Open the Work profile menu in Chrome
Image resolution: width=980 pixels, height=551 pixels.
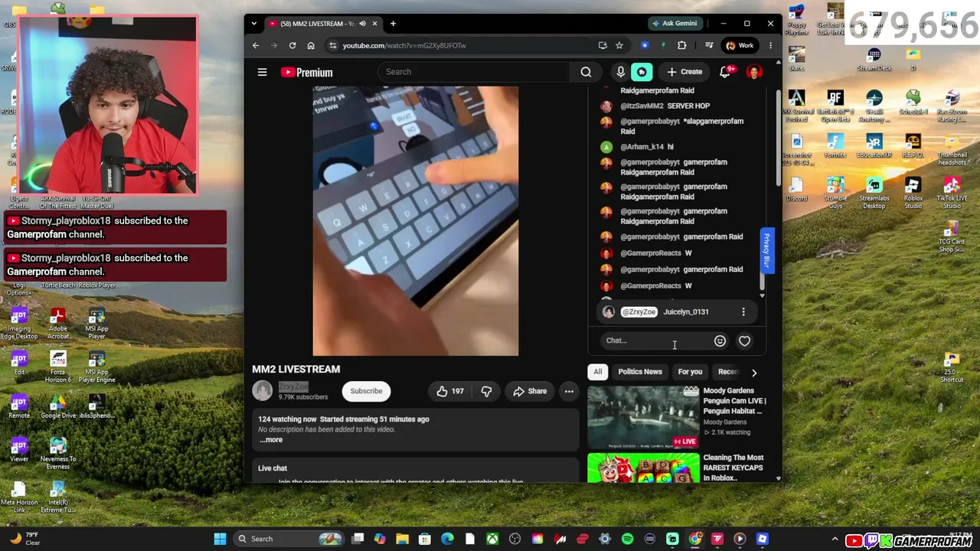point(740,45)
